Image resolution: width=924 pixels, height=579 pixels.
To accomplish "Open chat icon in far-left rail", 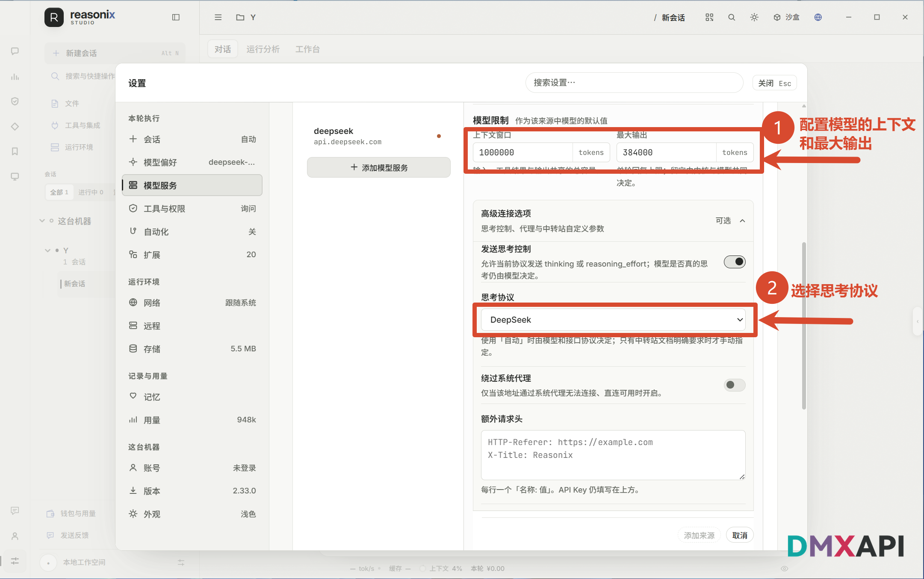I will point(15,51).
